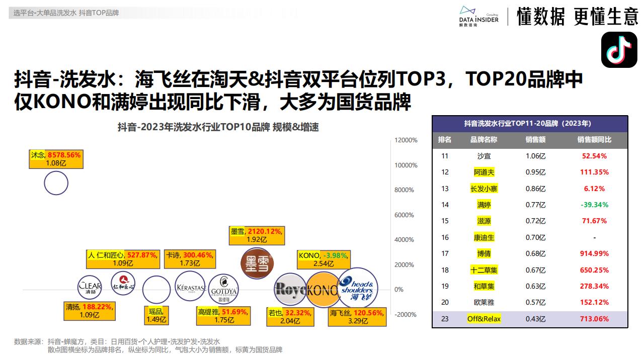Select the 卡诗 300.46% data label
Viewport: 644px width, 362px height.
[190, 259]
